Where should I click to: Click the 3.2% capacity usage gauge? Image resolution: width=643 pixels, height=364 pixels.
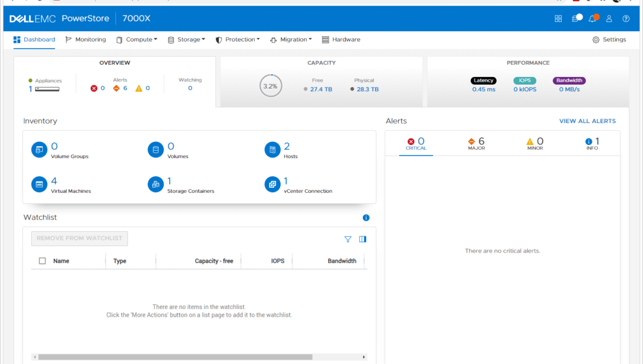[x=270, y=86]
